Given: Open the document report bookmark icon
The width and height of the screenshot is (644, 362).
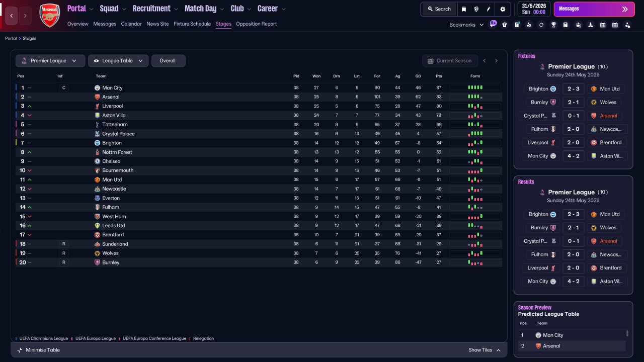Looking at the screenshot, I should 566,25.
